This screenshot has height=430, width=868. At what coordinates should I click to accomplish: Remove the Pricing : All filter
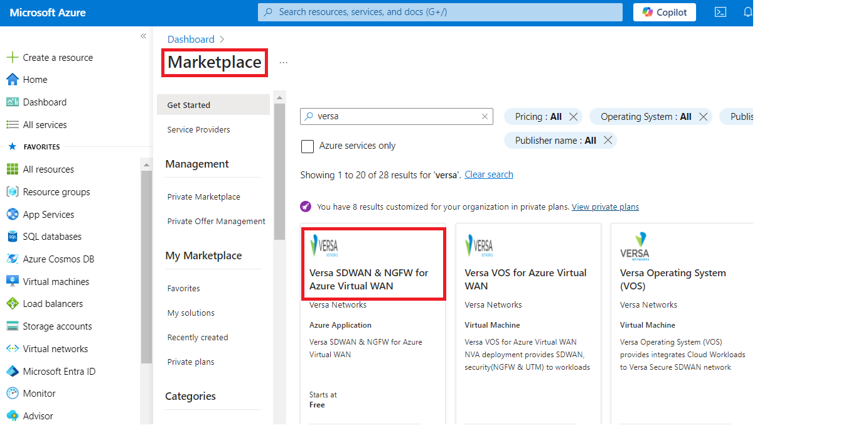pyautogui.click(x=573, y=117)
